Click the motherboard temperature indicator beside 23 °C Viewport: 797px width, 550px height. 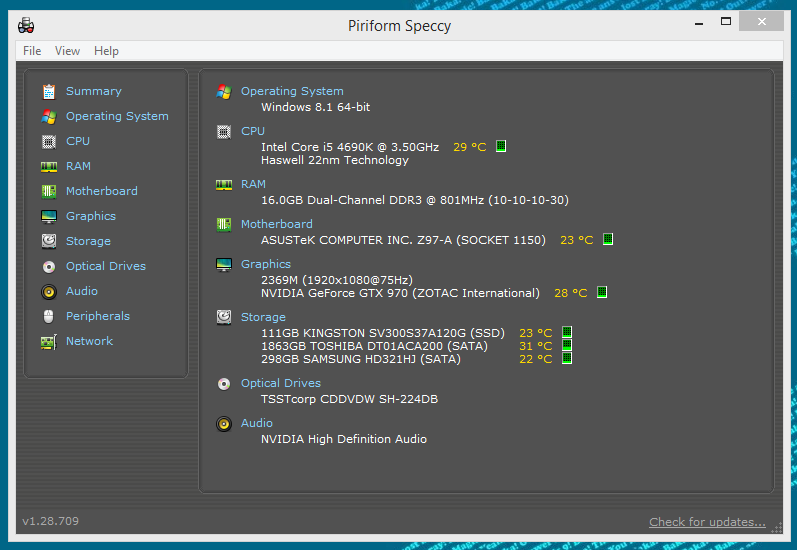(x=607, y=239)
